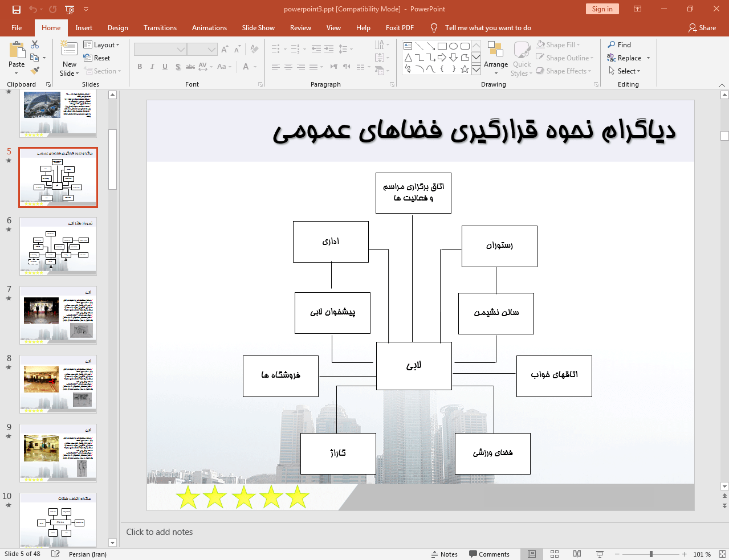Click the Share button
Viewport: 729px width, 560px height.
(702, 28)
